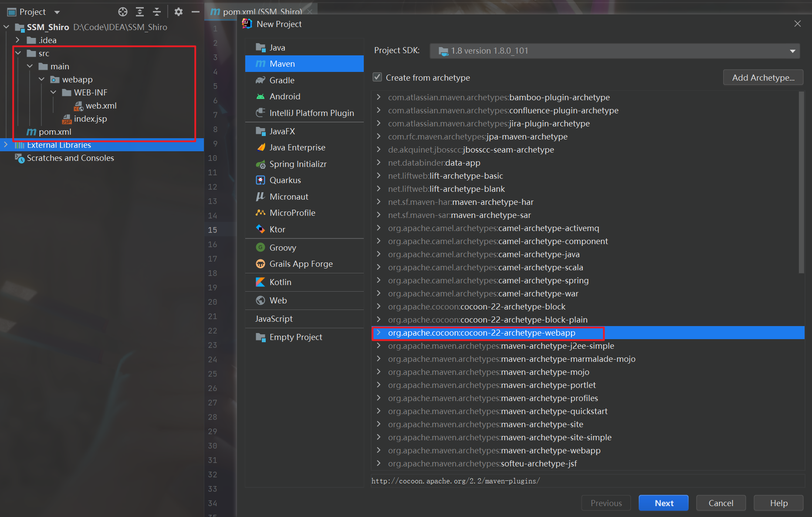Select the Web project type
This screenshot has height=517, width=812.
304,300
